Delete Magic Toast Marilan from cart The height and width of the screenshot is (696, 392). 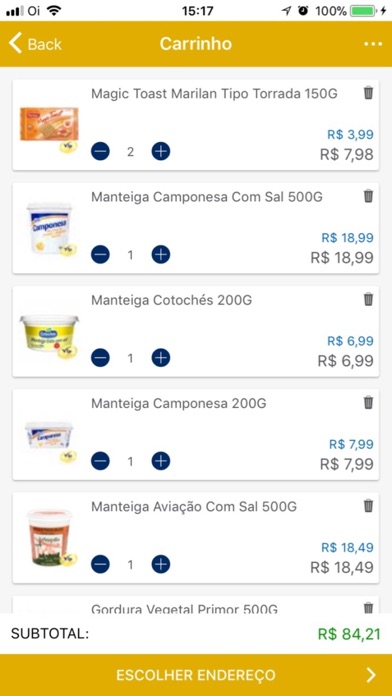(x=368, y=93)
